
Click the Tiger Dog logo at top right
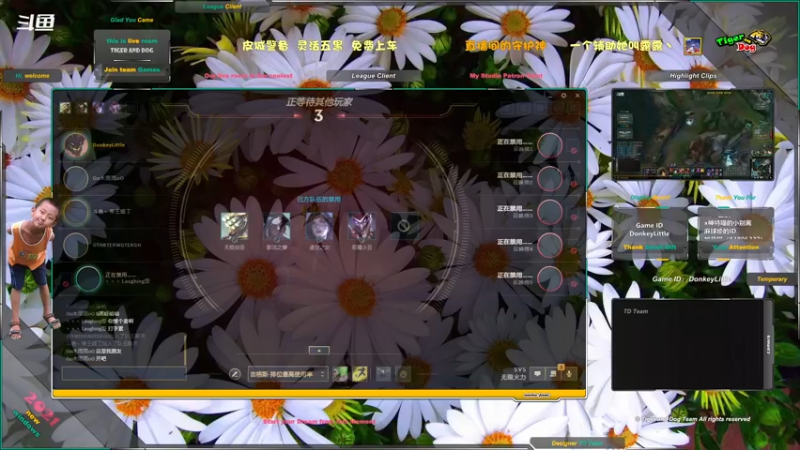coord(742,42)
